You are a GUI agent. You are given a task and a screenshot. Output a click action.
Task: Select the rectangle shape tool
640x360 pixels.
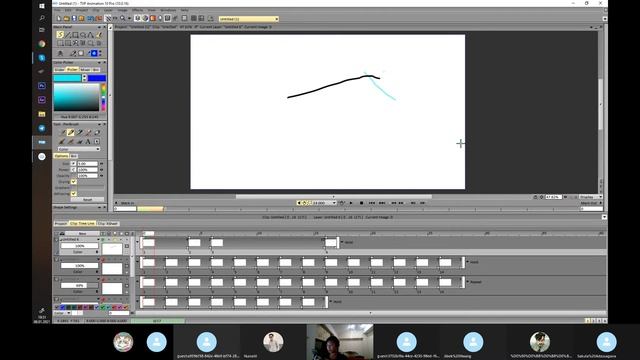76,35
